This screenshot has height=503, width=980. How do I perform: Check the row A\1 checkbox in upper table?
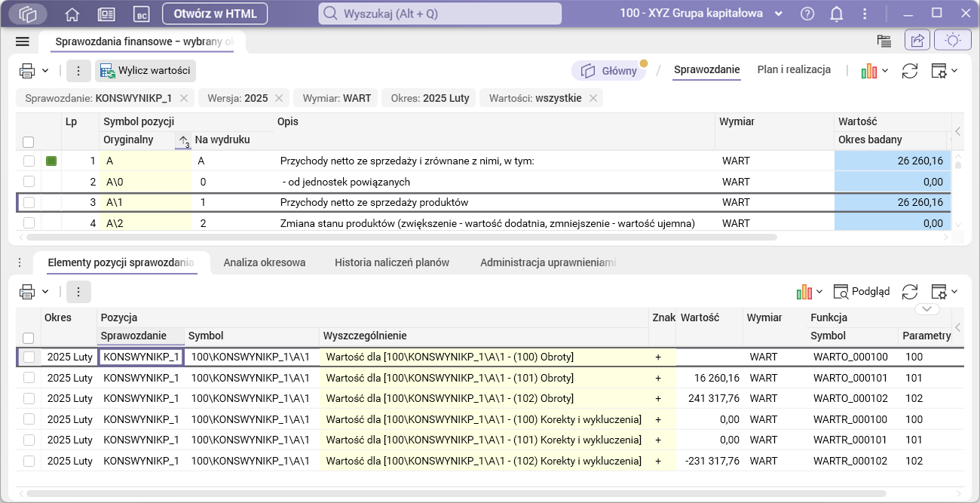click(28, 202)
